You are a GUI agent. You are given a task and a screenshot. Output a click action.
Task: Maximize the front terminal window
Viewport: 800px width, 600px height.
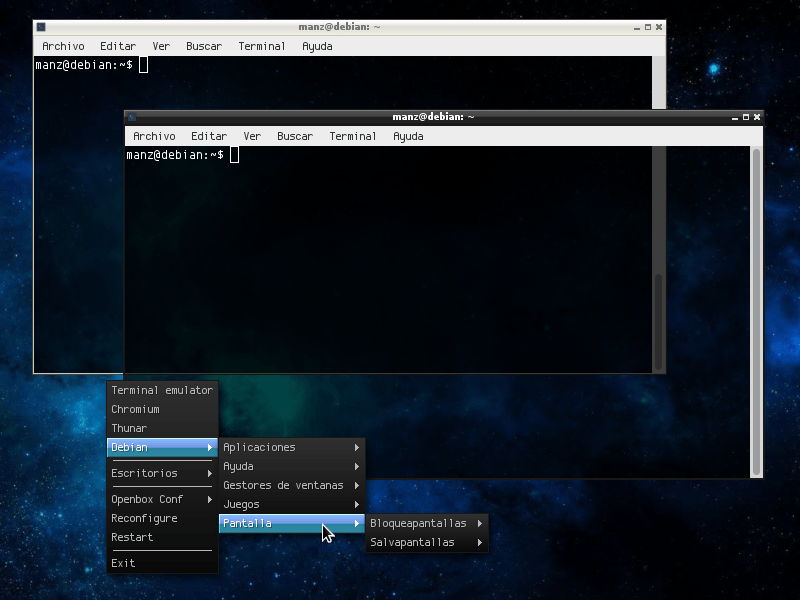746,117
